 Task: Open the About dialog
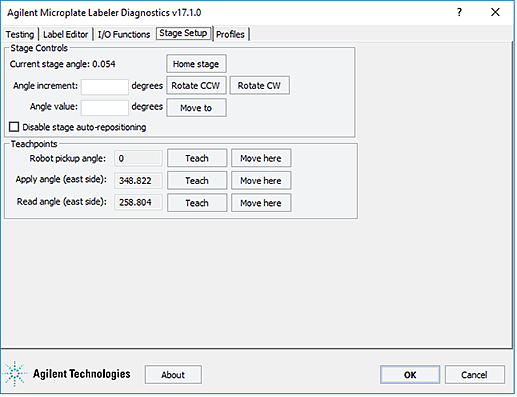pos(173,375)
